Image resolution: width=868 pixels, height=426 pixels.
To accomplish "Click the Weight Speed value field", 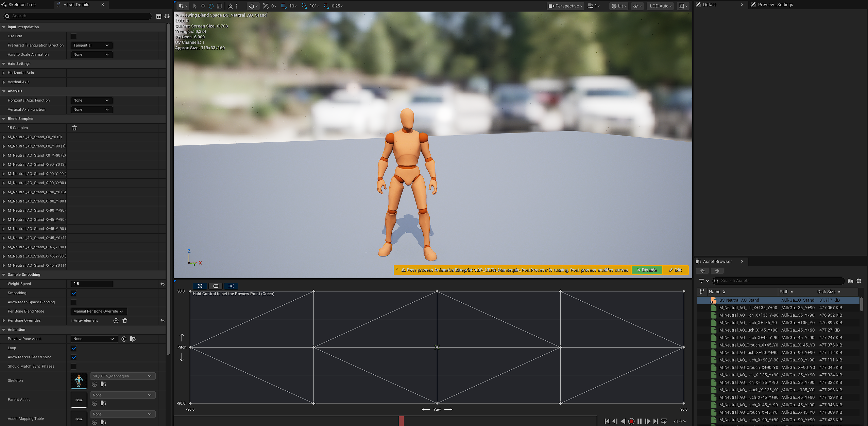I will [x=92, y=284].
